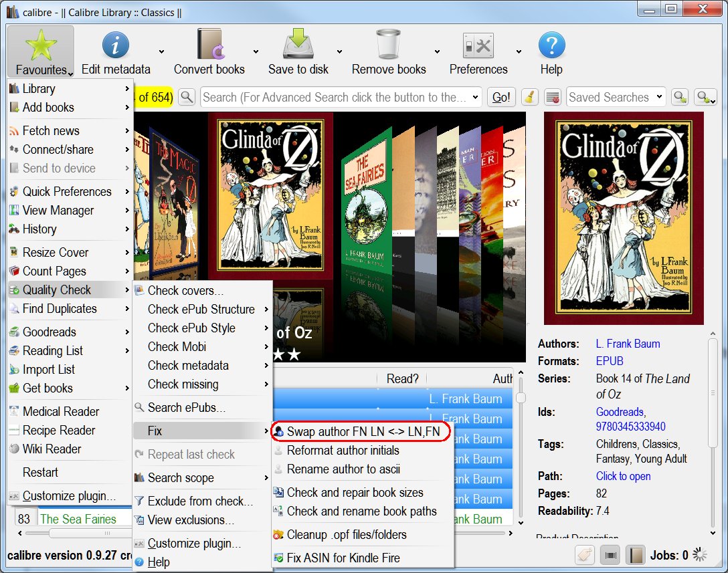The height and width of the screenshot is (573, 728).
Task: Select Resize Cover menu entry
Action: (70, 252)
